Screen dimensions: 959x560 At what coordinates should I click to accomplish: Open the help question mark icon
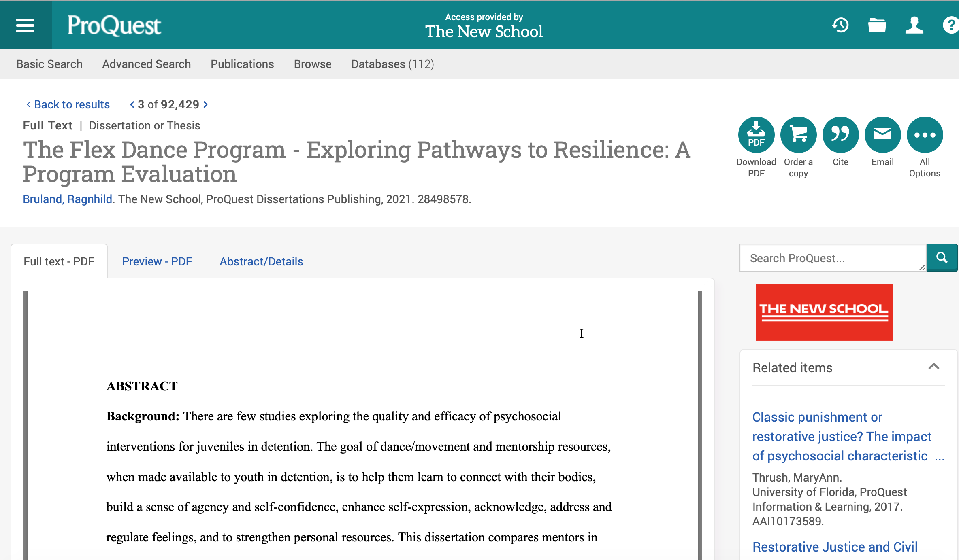point(950,25)
